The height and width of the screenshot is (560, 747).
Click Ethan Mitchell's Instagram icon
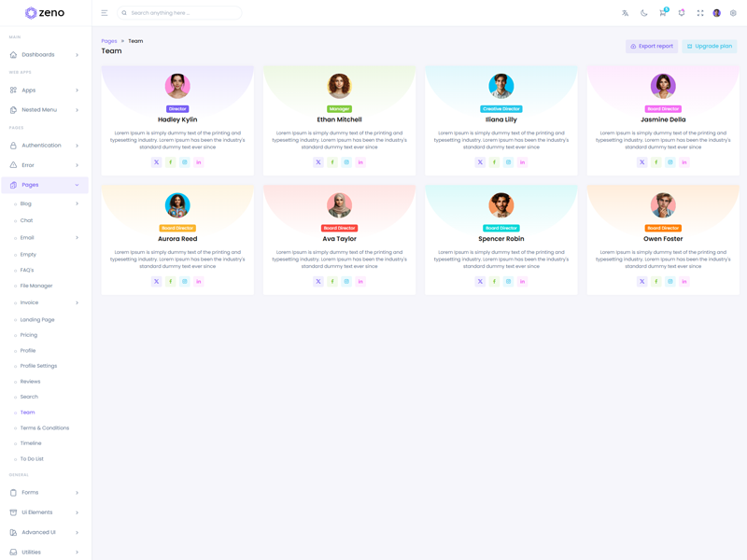coord(346,162)
